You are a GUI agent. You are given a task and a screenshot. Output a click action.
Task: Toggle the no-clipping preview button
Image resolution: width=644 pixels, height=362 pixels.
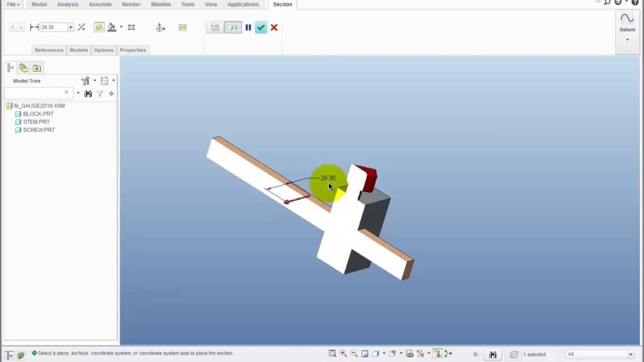pos(215,28)
